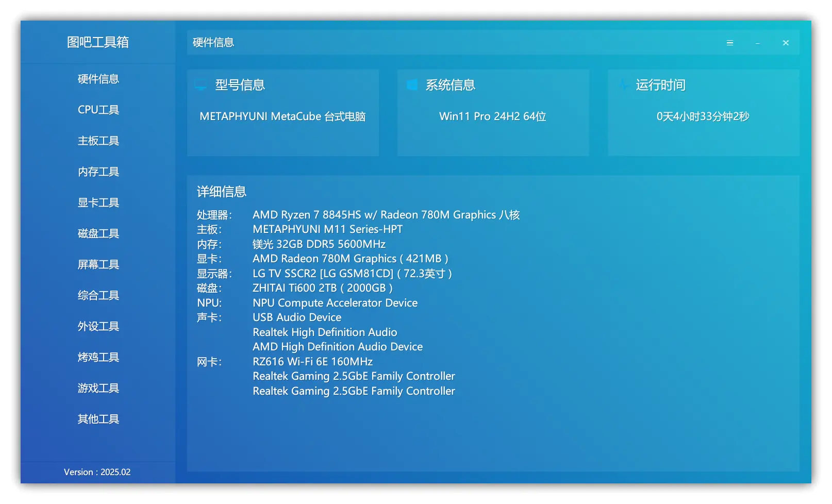The height and width of the screenshot is (504, 832).
Task: Click the 镁光 32GB DDR5 5600MHz memory line
Action: (319, 244)
